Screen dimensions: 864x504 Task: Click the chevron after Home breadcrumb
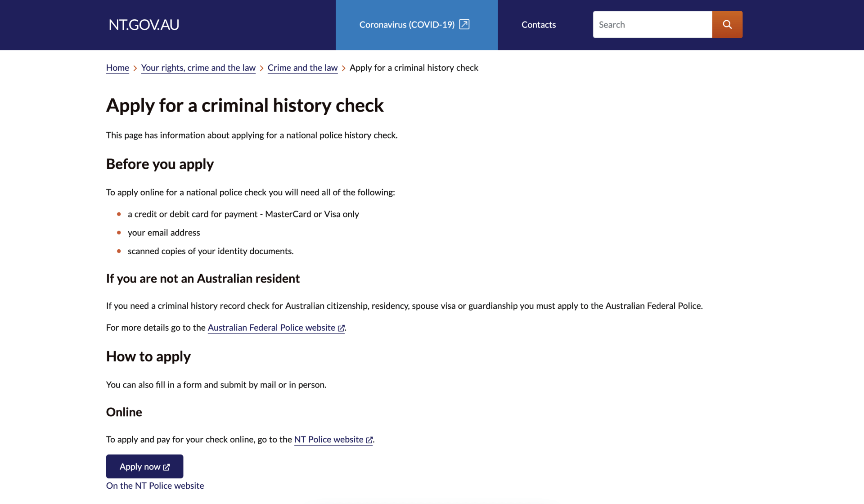[x=135, y=68]
